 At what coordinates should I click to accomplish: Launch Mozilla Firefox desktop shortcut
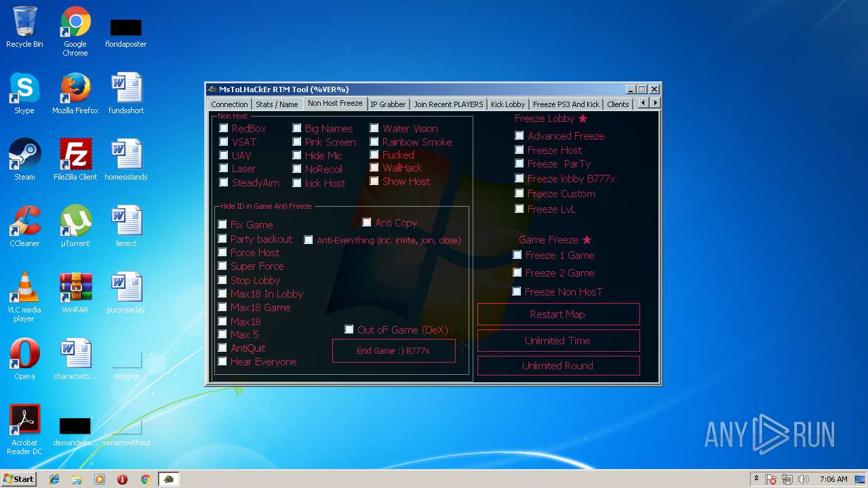[x=75, y=94]
